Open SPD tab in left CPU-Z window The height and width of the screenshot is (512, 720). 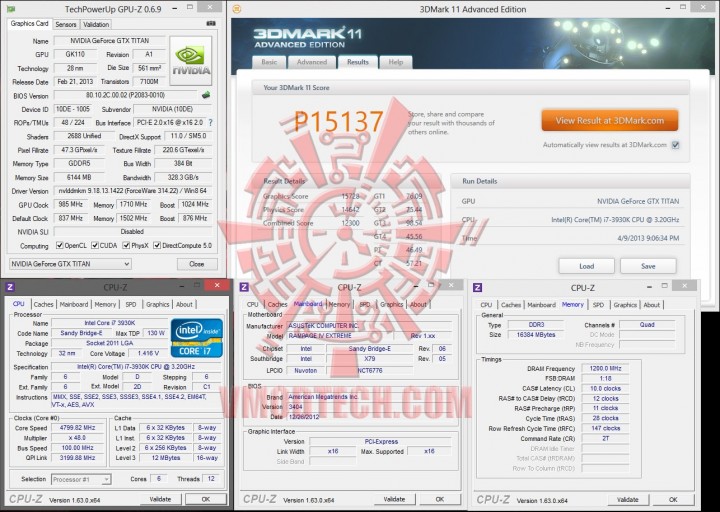point(131,304)
